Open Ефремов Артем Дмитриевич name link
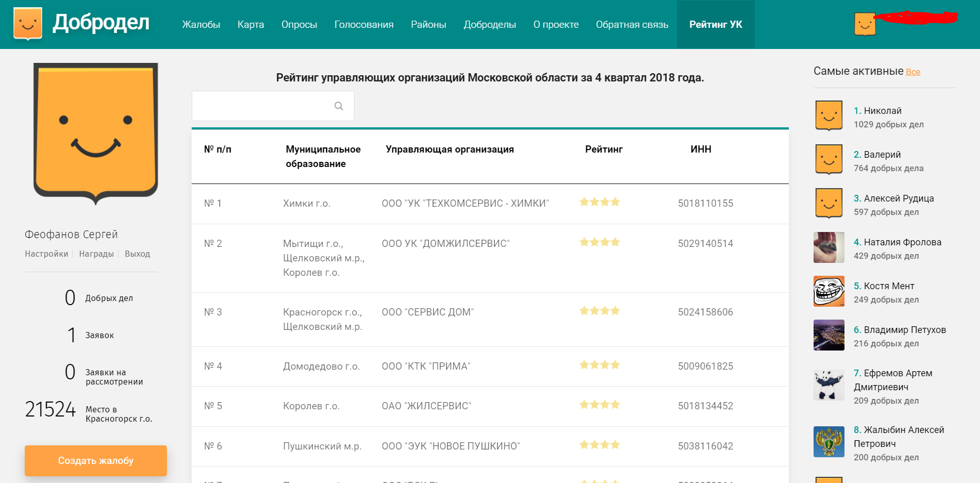Viewport: 980px width, 483px height. click(893, 380)
